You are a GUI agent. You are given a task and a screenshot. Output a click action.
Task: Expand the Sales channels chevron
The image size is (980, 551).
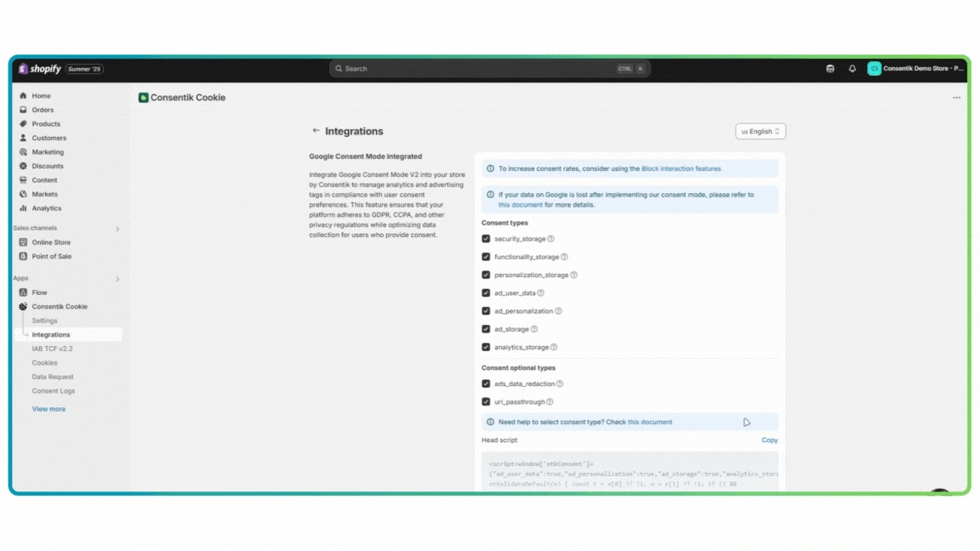point(117,229)
